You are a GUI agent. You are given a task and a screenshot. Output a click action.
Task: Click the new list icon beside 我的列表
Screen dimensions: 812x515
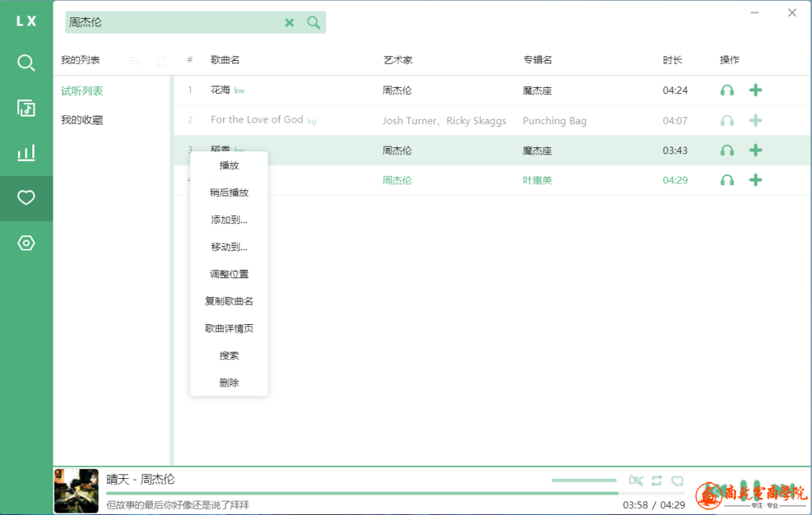pyautogui.click(x=135, y=61)
